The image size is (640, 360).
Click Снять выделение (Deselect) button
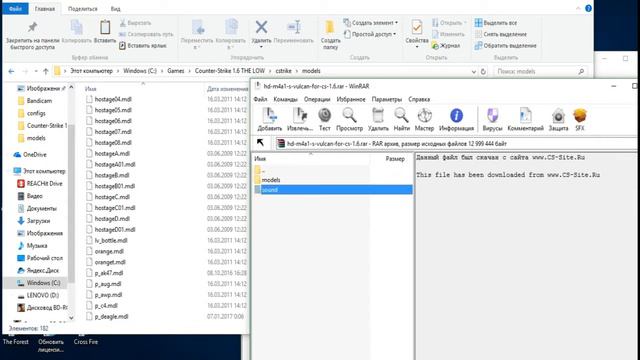501,34
